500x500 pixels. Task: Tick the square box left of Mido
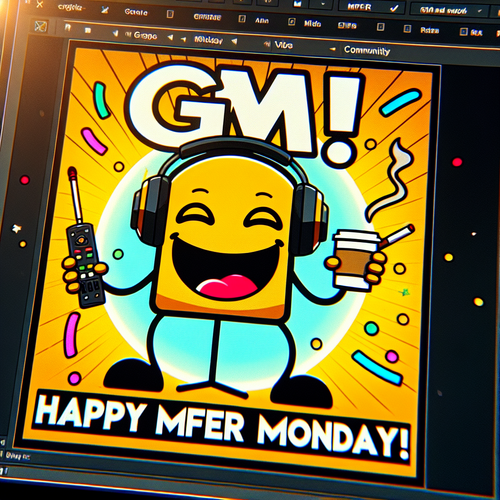pyautogui.click(x=292, y=22)
